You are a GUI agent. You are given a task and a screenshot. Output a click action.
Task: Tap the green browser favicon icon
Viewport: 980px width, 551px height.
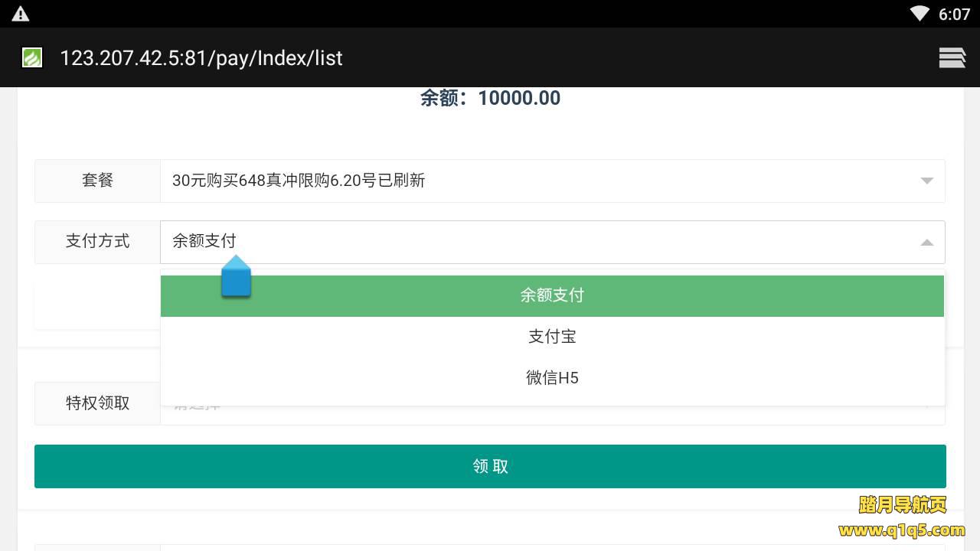click(32, 57)
